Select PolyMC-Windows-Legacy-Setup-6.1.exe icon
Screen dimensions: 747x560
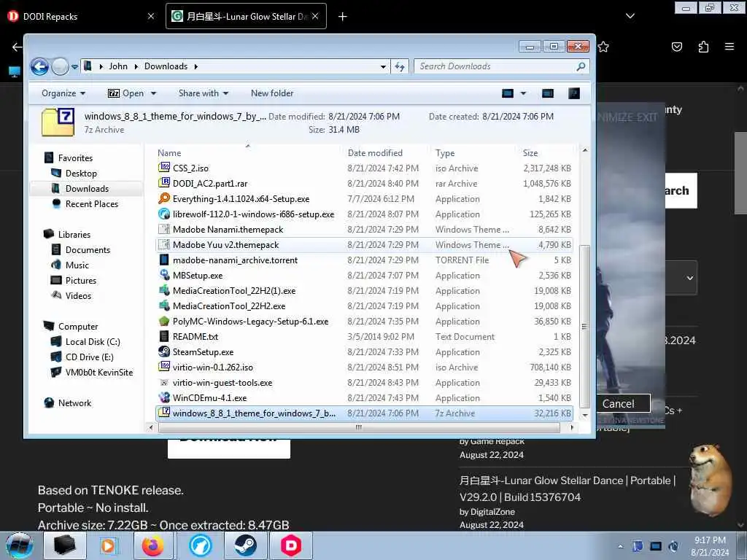164,321
